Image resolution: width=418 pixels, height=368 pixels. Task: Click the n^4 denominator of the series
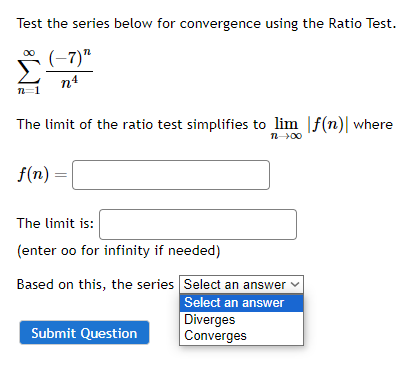pyautogui.click(x=70, y=82)
